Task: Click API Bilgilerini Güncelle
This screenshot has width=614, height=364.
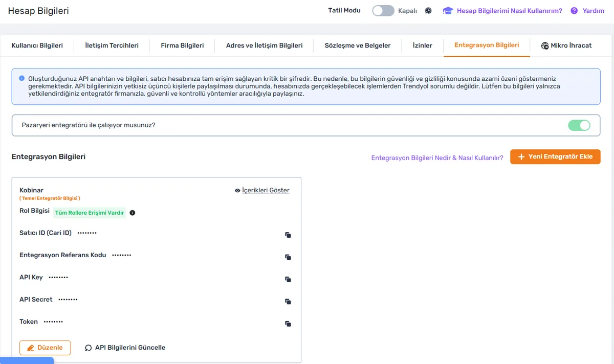Action: [125, 348]
